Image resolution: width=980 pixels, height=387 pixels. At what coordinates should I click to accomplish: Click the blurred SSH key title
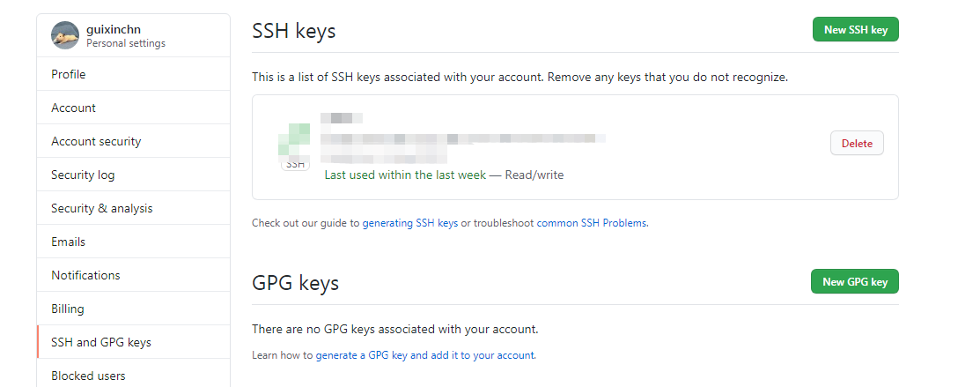tap(342, 118)
